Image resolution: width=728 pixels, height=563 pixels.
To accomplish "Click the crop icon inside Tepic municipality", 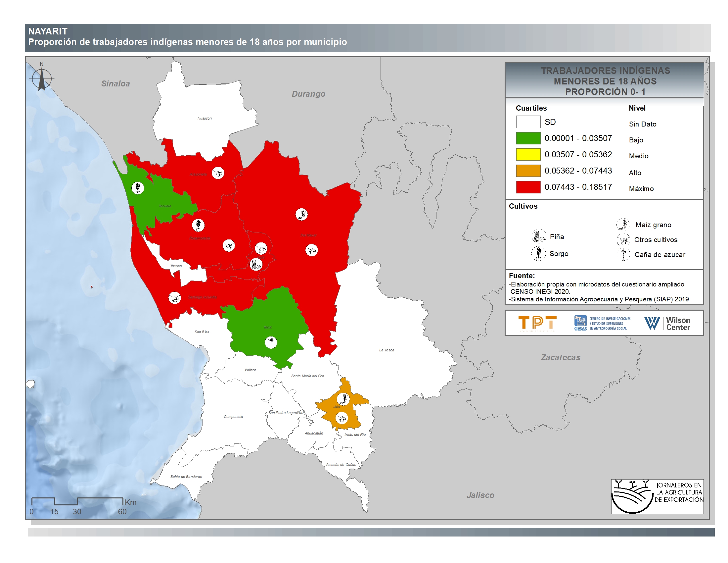I will (x=271, y=342).
